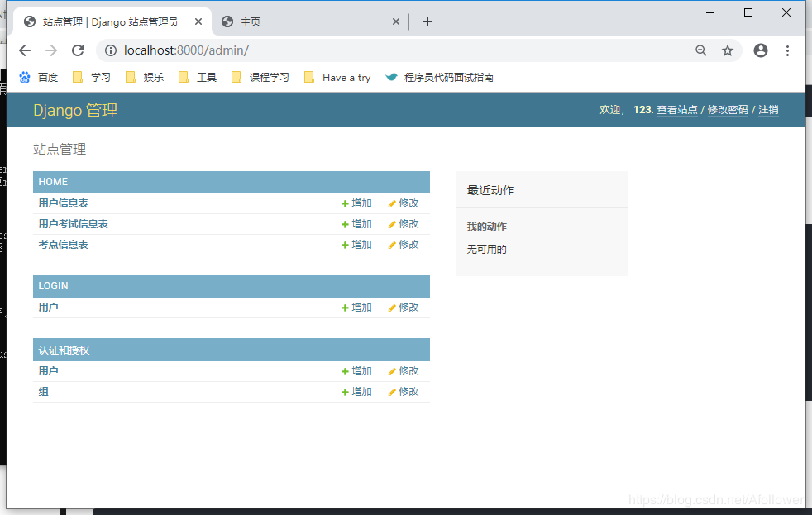Open the zoom magnifier in address bar
This screenshot has height=515, width=812.
(x=700, y=50)
